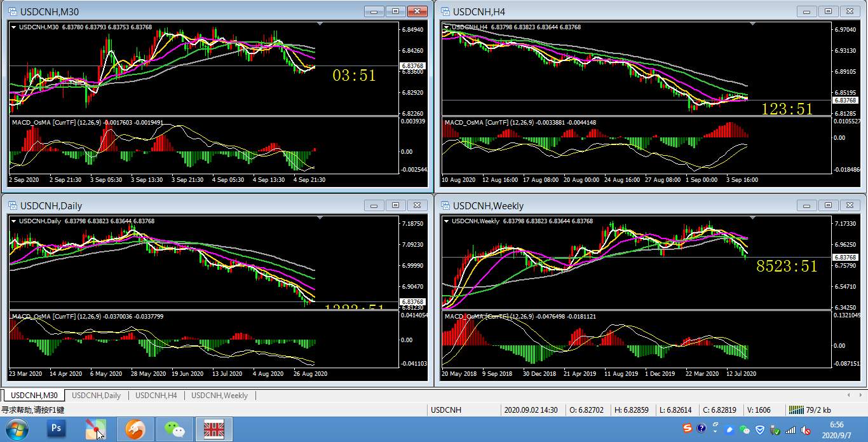This screenshot has height=442, width=868.
Task: Close the USDCNH,Daily chart window
Action: [x=417, y=205]
